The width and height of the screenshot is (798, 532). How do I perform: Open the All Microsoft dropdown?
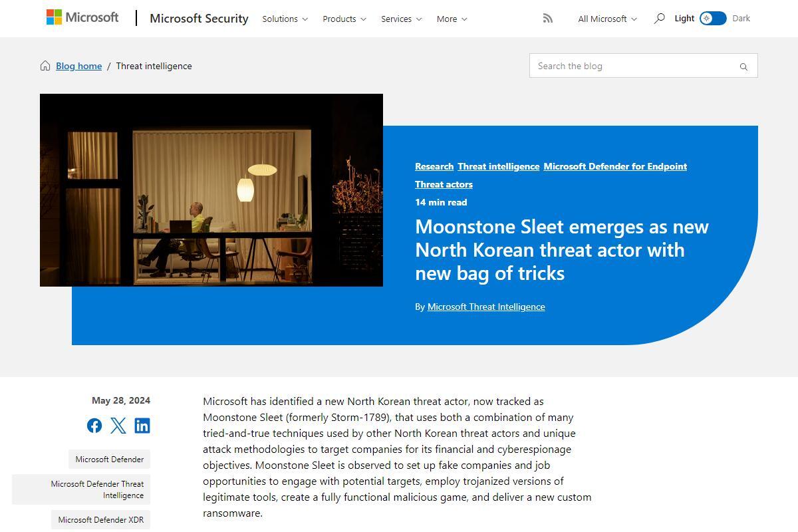608,19
